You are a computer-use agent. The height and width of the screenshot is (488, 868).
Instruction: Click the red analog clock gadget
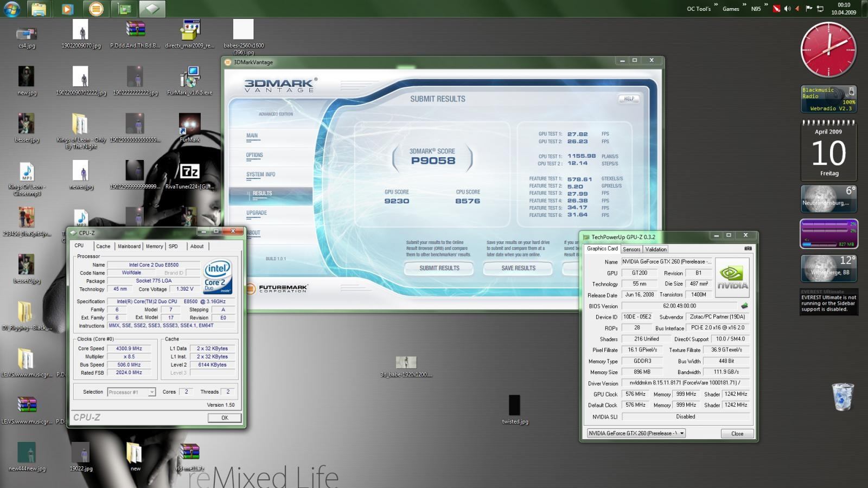[828, 50]
